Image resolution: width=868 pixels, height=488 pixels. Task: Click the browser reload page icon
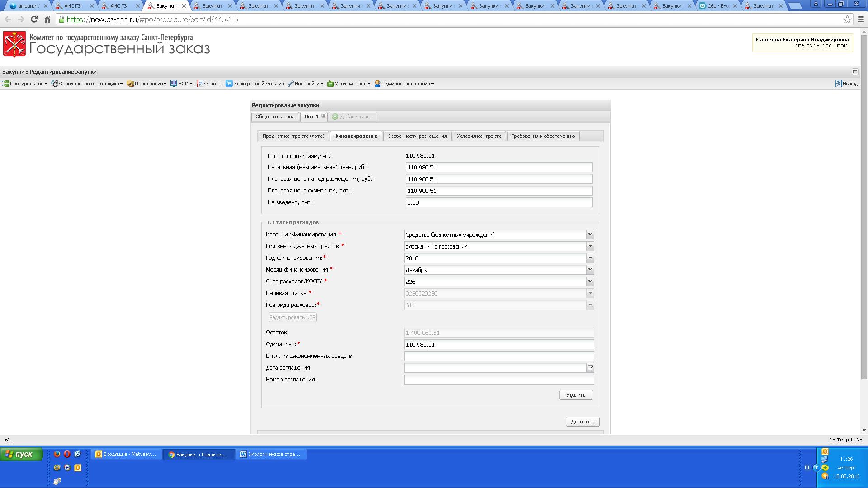click(34, 19)
